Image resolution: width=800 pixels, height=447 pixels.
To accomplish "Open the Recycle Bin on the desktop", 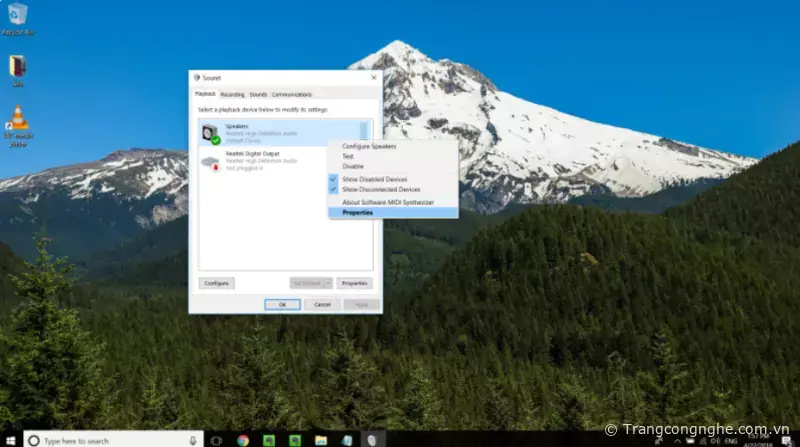I will click(x=17, y=15).
